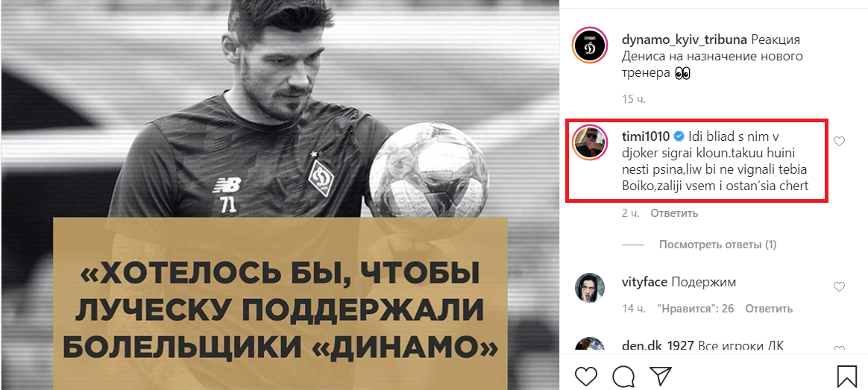Image resolution: width=868 pixels, height=390 pixels.
Task: Open vityface username link
Action: coord(644,282)
